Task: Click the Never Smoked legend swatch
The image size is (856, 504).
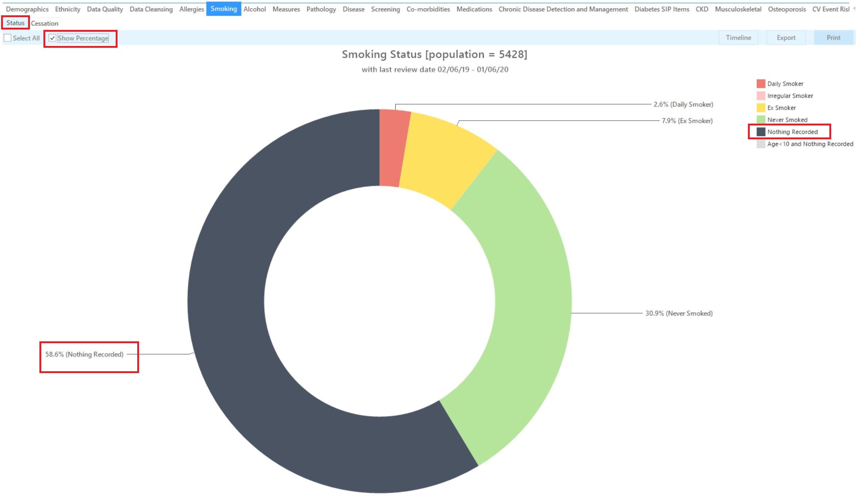Action: [761, 120]
